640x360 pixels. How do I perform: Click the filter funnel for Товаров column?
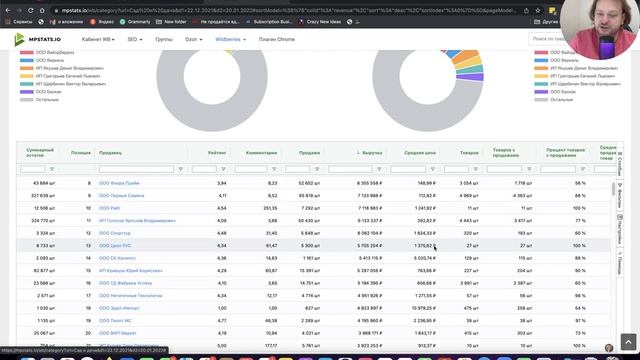476,169
